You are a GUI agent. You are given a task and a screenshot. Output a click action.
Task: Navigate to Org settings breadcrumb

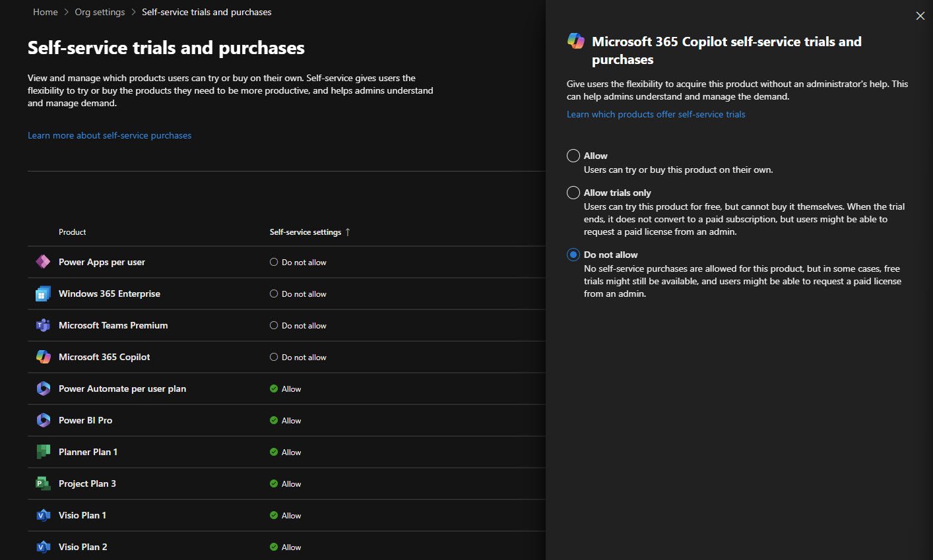point(100,12)
